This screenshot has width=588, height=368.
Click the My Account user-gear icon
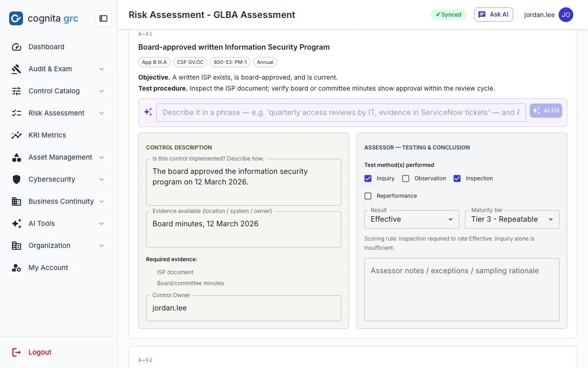pos(17,268)
